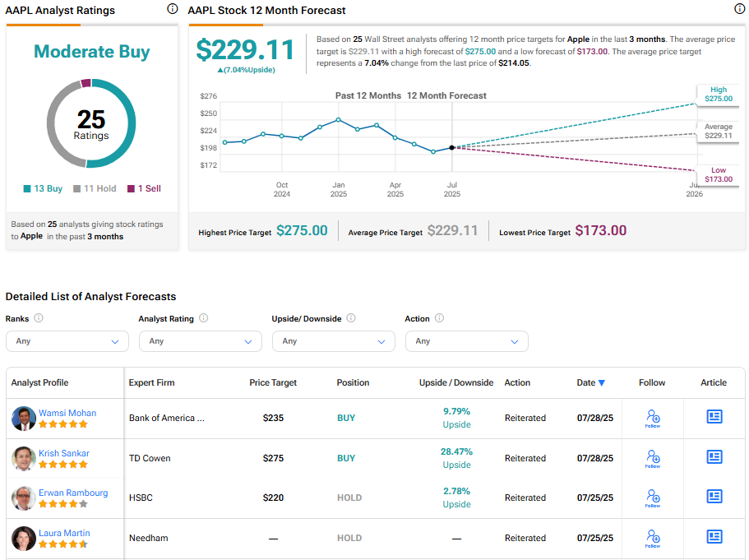
Task: Follow analyst Laura Martin
Action: pos(653,538)
